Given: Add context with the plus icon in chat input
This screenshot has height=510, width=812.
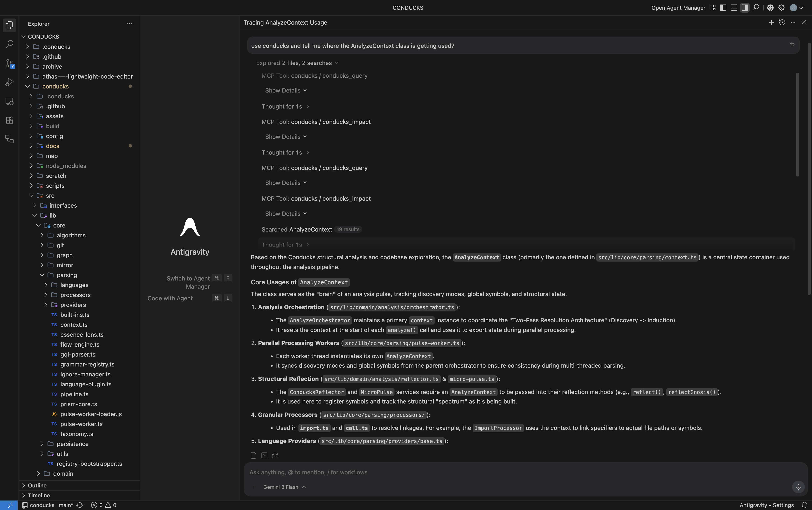Looking at the screenshot, I should tap(253, 487).
